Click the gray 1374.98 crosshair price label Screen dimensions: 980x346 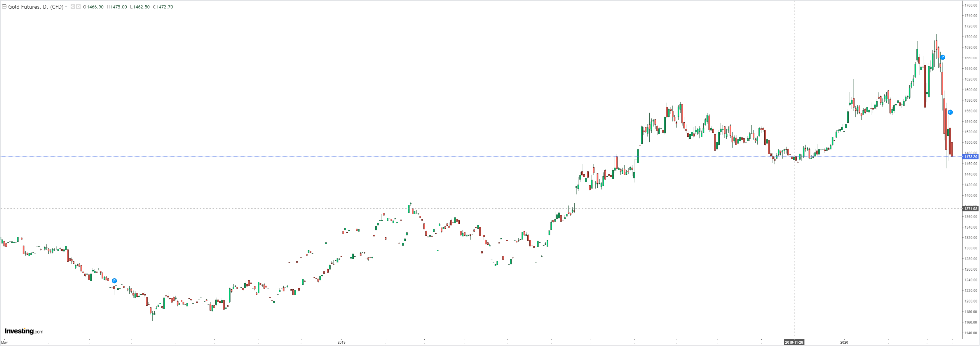(x=970, y=208)
